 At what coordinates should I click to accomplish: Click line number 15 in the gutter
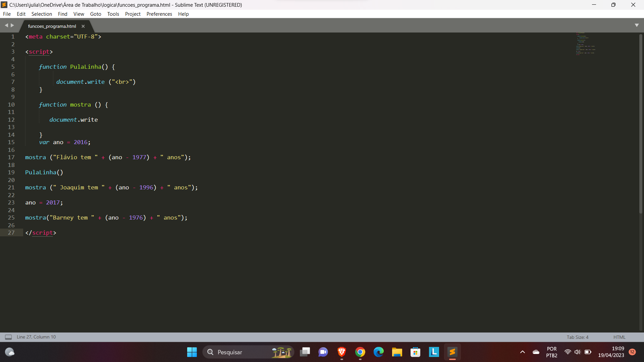click(x=11, y=142)
